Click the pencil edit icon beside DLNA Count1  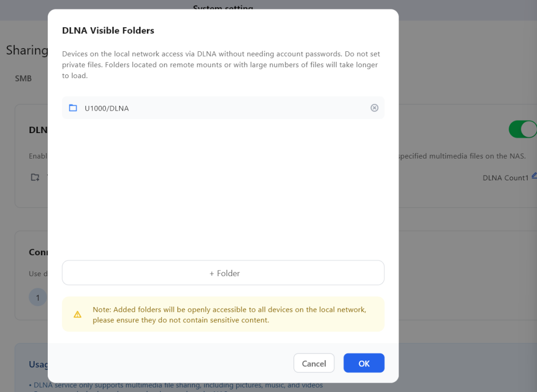point(534,176)
